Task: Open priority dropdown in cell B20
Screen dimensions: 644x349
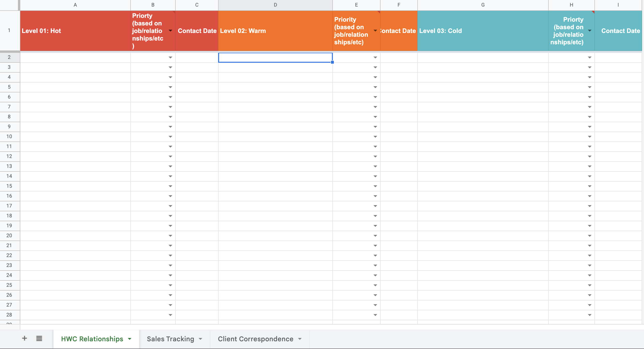Action: 170,236
